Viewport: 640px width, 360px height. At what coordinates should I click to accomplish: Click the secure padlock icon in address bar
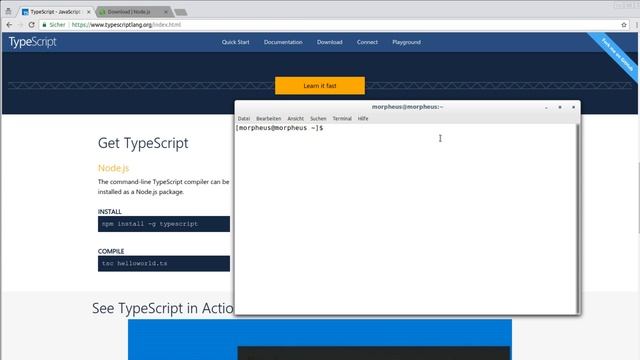pyautogui.click(x=44, y=25)
